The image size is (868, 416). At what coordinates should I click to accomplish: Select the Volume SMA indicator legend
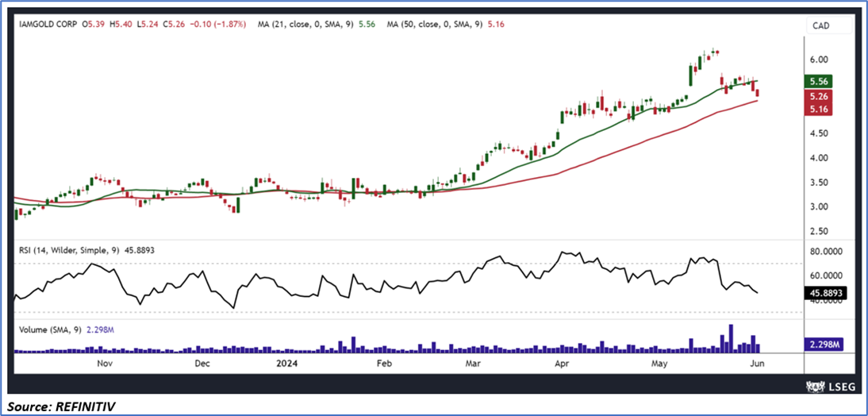(66, 329)
